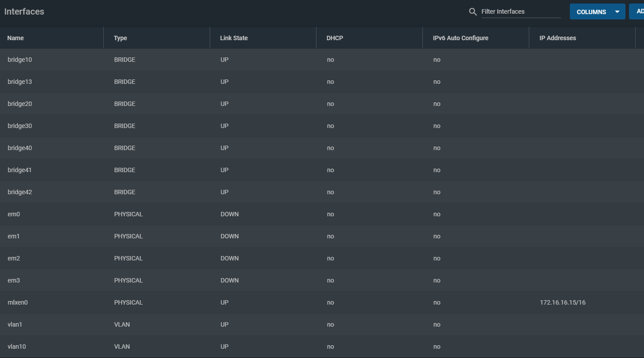Select the bridge10 interface name
The image size is (644, 358).
point(20,60)
